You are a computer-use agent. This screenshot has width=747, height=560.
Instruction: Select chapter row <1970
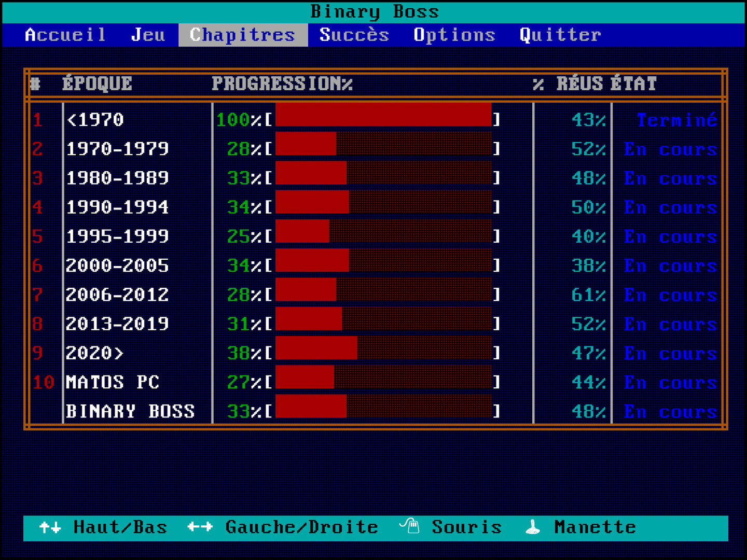pos(95,120)
